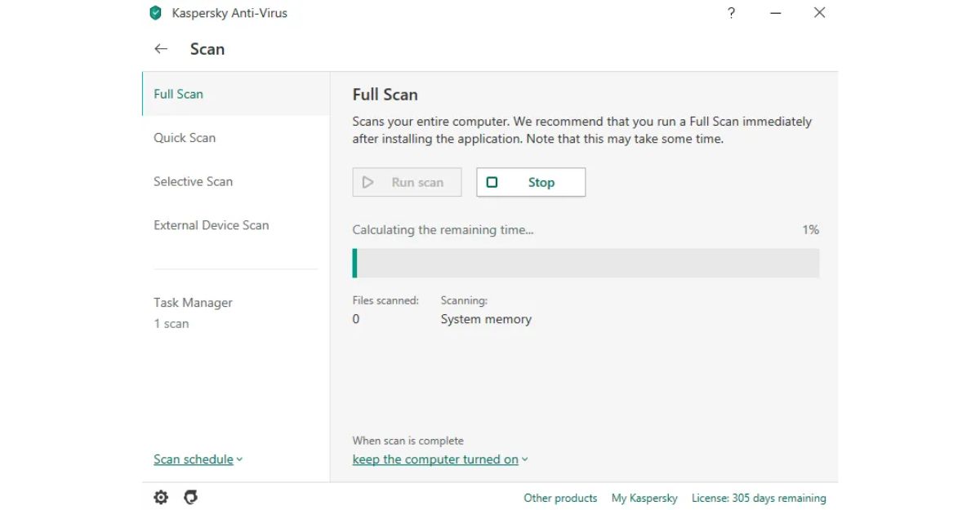Click the Kaspersky Anti-Virus window title
The height and width of the screenshot is (510, 980).
(229, 13)
